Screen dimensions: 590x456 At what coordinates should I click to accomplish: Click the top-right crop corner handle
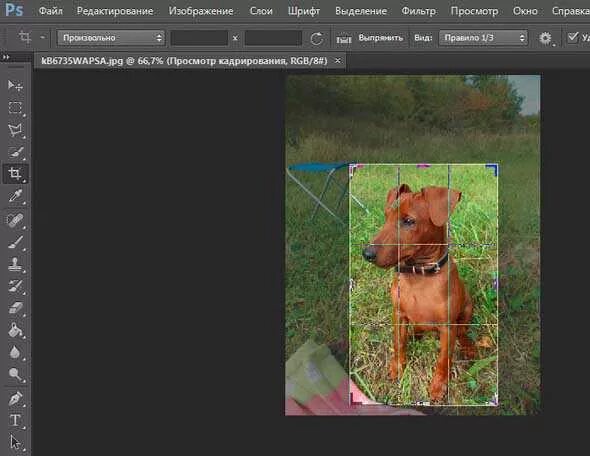click(493, 169)
